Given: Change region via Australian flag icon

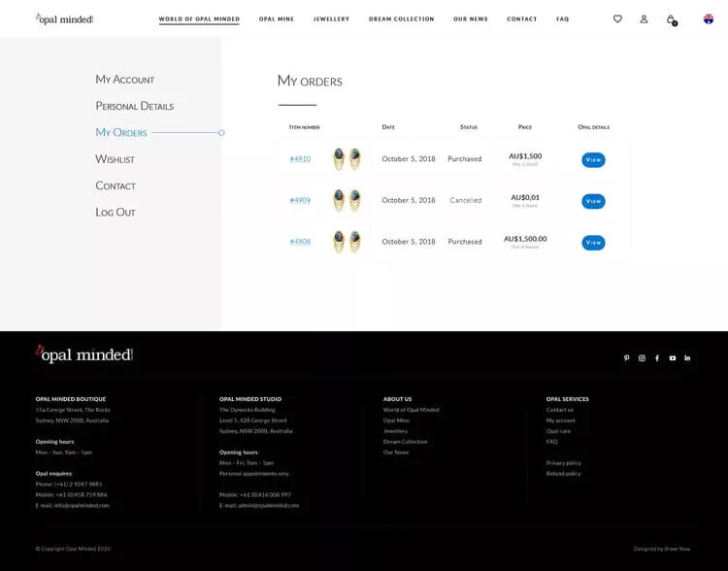Looking at the screenshot, I should [708, 19].
